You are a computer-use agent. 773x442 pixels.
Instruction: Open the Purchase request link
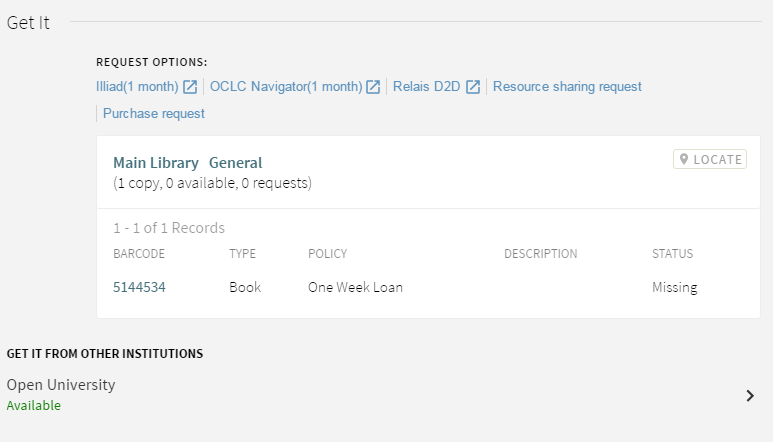(154, 114)
